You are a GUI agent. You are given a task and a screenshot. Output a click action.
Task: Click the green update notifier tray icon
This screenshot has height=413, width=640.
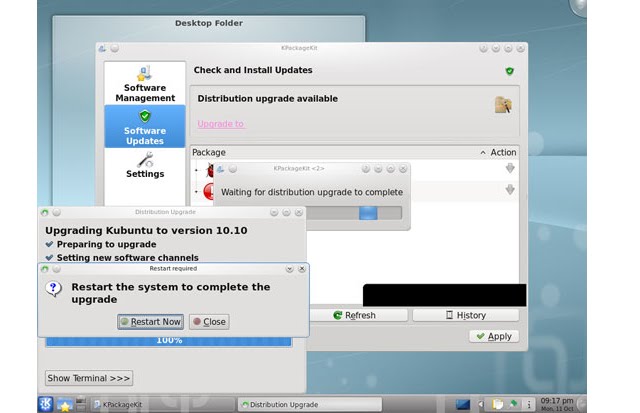[x=513, y=404]
